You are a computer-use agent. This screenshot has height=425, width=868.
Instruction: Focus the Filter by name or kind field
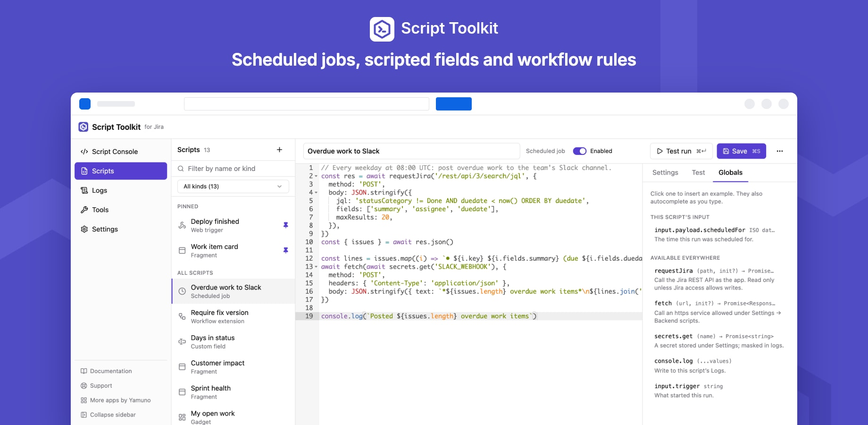(233, 169)
